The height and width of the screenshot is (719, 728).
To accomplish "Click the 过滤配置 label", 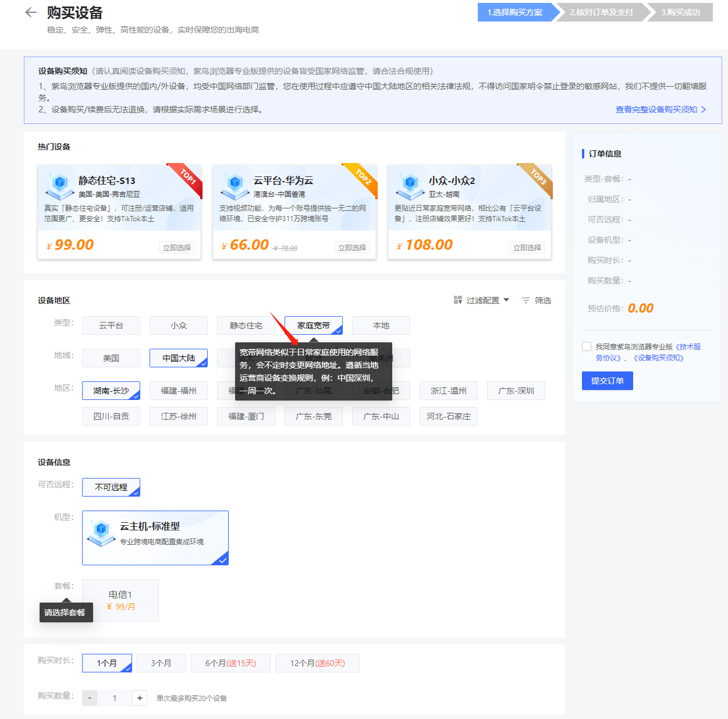I will (483, 300).
